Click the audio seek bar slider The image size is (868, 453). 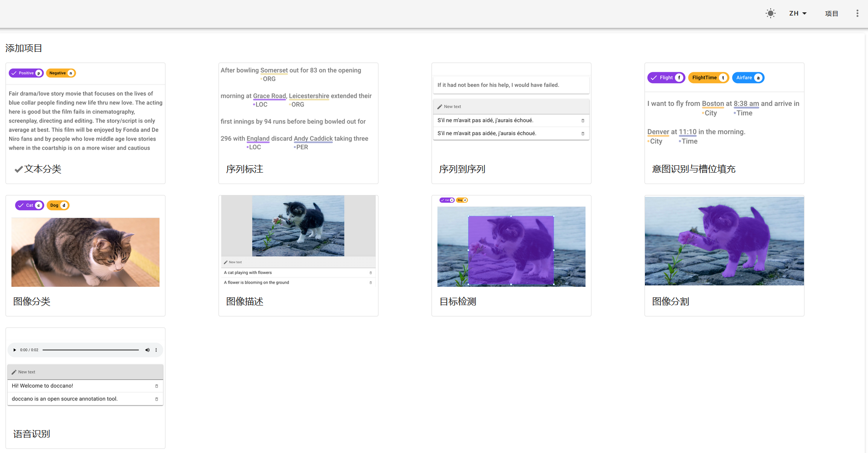point(90,350)
